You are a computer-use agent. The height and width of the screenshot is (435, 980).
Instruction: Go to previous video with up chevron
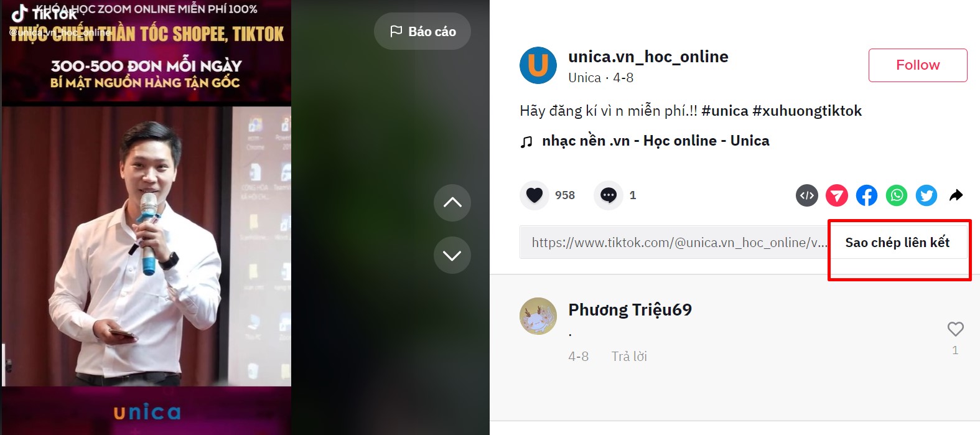click(x=452, y=203)
